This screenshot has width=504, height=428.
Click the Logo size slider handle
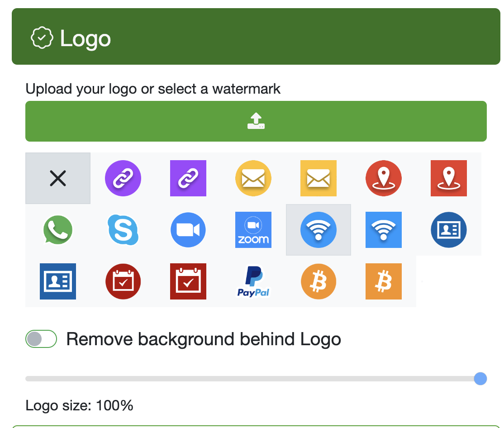pos(480,379)
